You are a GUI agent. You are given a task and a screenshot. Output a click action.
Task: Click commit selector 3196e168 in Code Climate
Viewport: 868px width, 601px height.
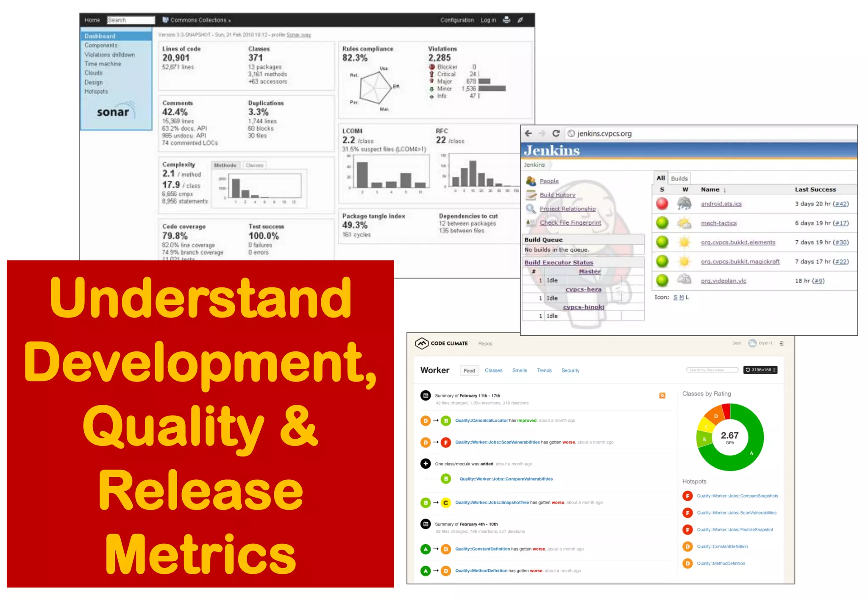[x=760, y=370]
